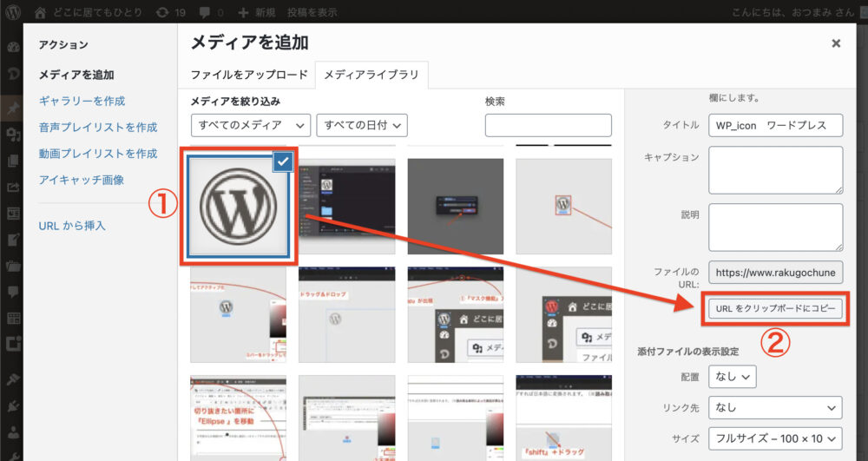Click the WordPress logo in the admin bar

[x=13, y=11]
